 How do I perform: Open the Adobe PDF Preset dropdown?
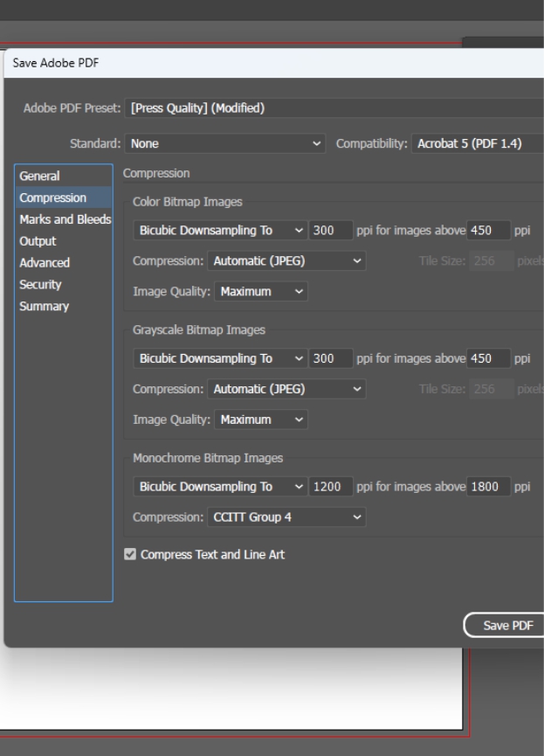332,108
